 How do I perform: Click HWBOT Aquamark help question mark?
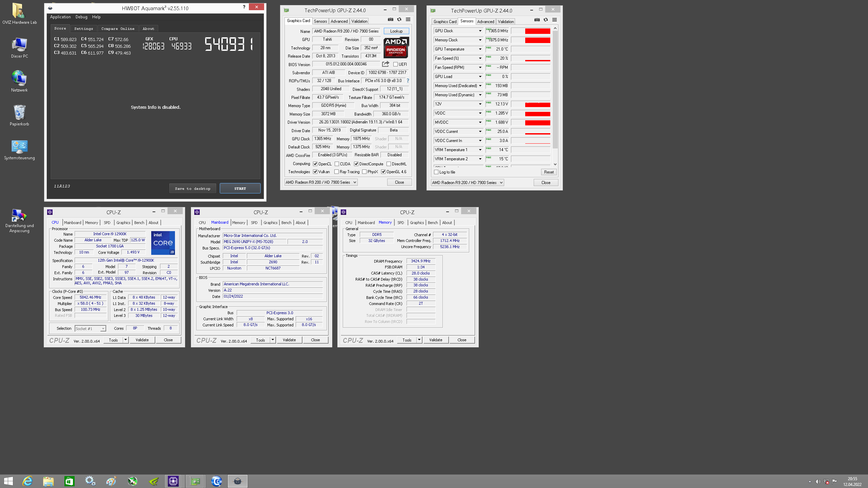point(244,7)
